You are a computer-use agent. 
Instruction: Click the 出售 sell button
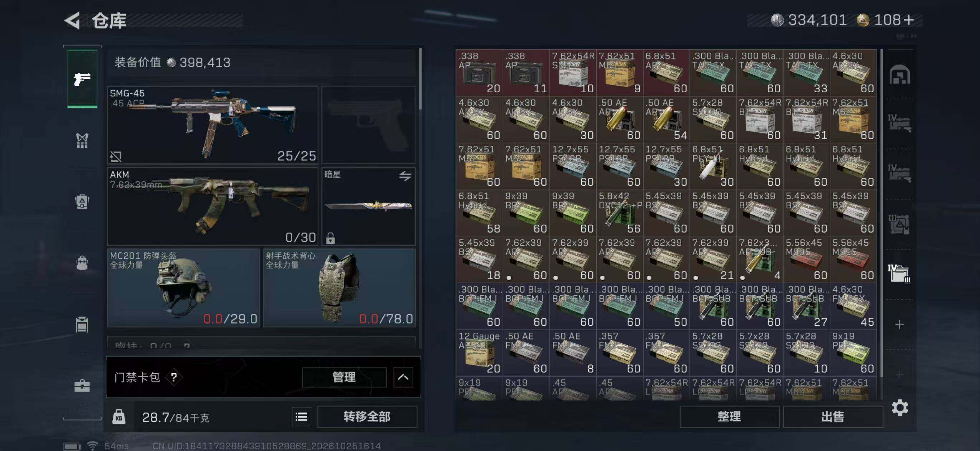(x=833, y=416)
